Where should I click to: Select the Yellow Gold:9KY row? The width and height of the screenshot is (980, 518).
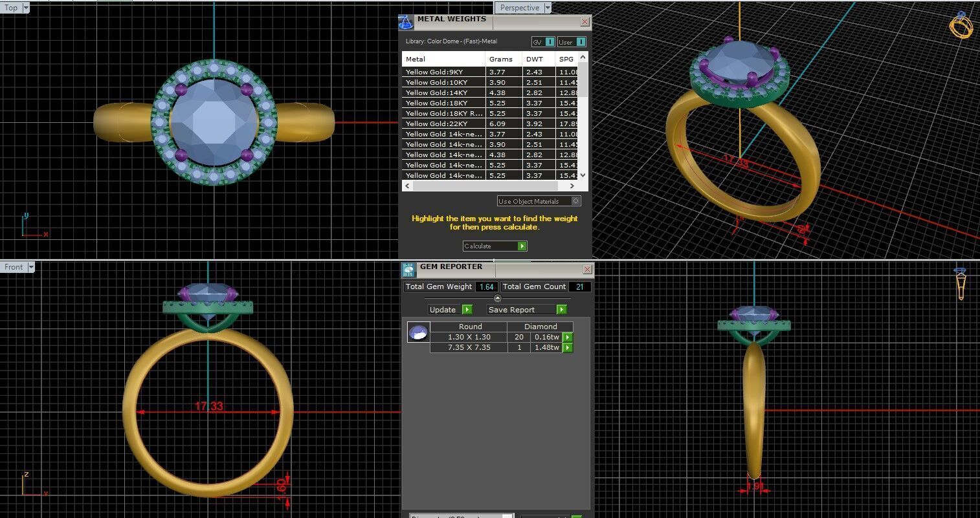click(490, 72)
